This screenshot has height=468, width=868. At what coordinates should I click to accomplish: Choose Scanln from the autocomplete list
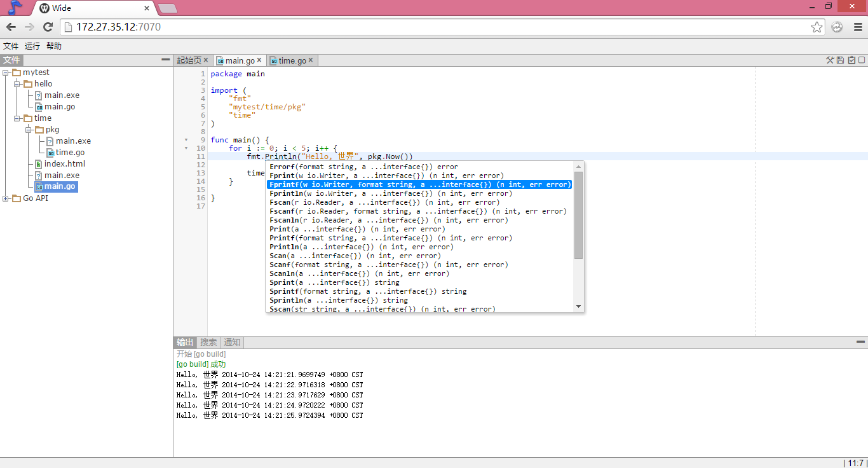point(419,273)
